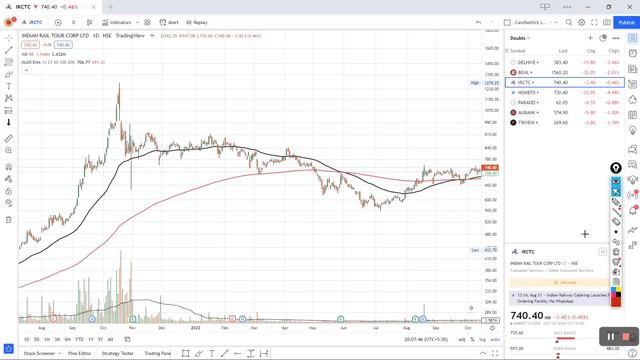Toggle log scale mode
Viewport: 640px width, 360px height.
[x=482, y=340]
